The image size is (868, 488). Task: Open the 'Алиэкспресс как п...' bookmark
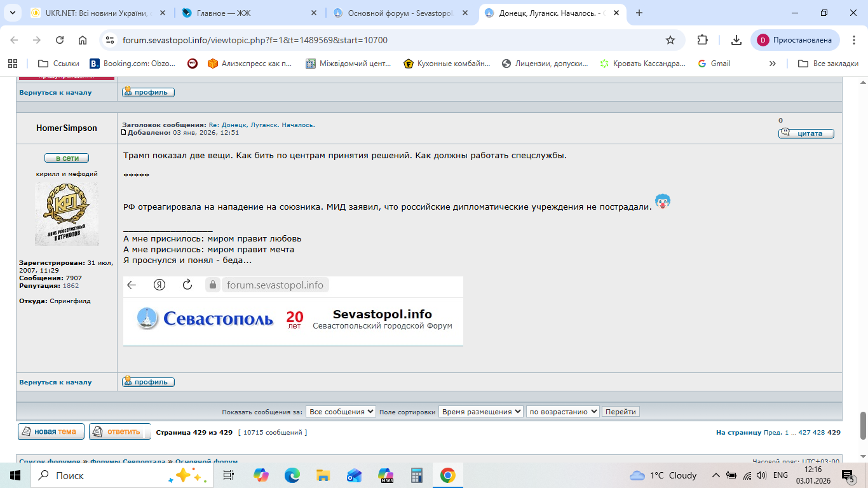tap(250, 64)
